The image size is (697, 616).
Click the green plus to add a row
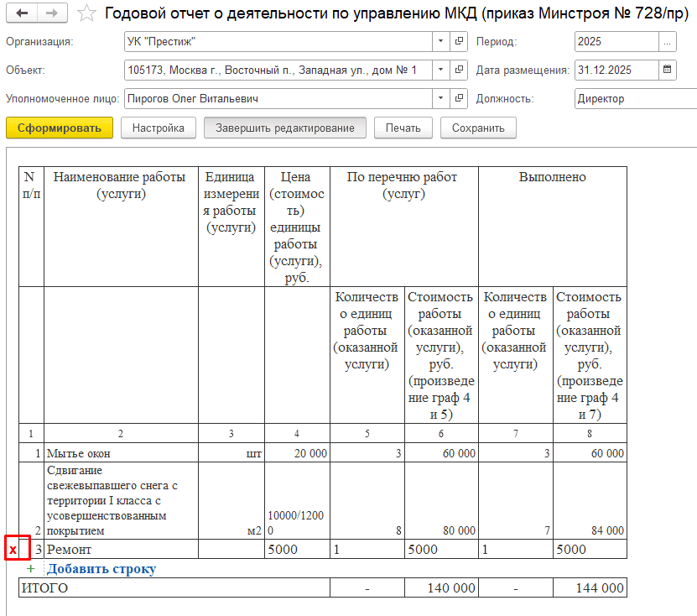(32, 569)
